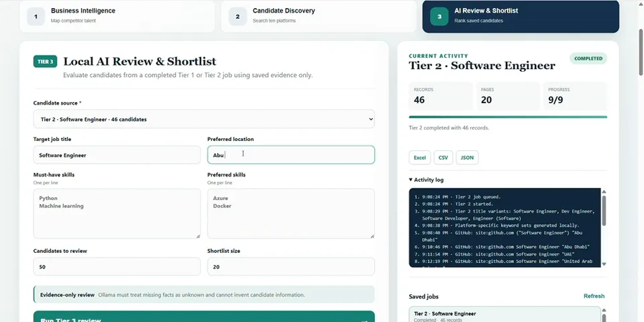Viewport: 644px width, 322px height.
Task: Collapse the Activity log section
Action: coord(427,180)
